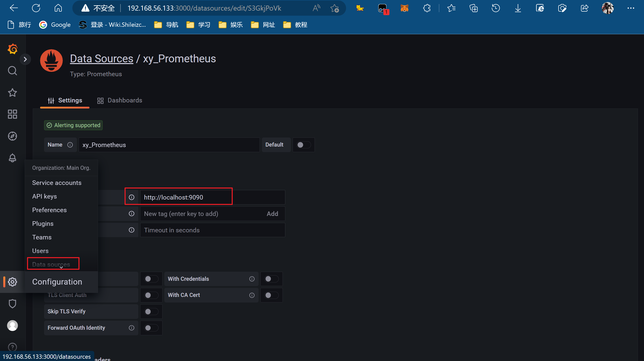This screenshot has width=644, height=361.
Task: Open the browser favorites list icon
Action: click(x=451, y=8)
